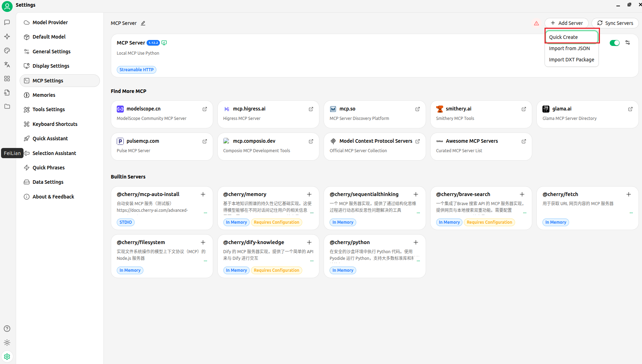Expand the @cherry/brave-search description ellipsis
Image resolution: width=642 pixels, height=364 pixels.
pos(525,213)
